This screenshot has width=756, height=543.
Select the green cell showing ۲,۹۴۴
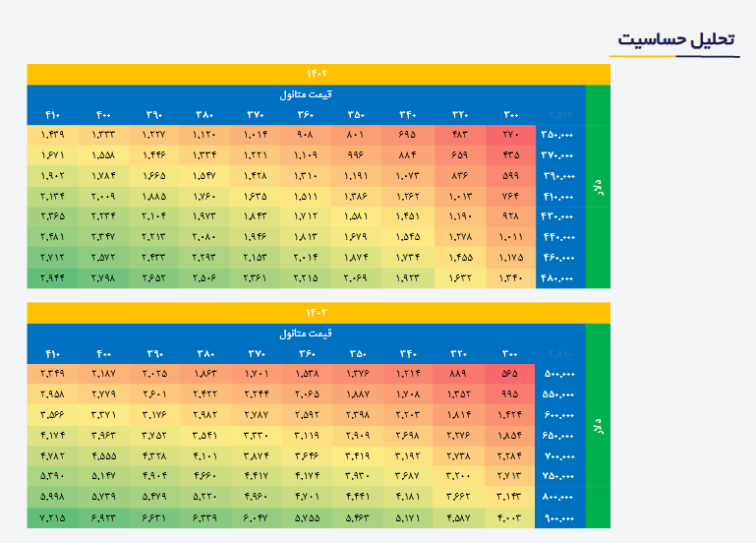click(52, 278)
